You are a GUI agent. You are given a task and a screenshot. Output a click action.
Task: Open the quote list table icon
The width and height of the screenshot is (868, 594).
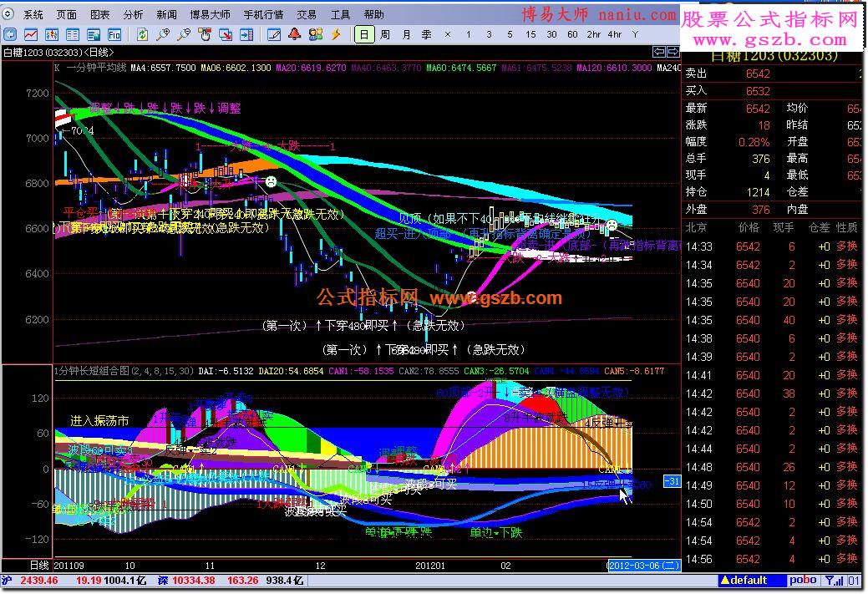73,35
